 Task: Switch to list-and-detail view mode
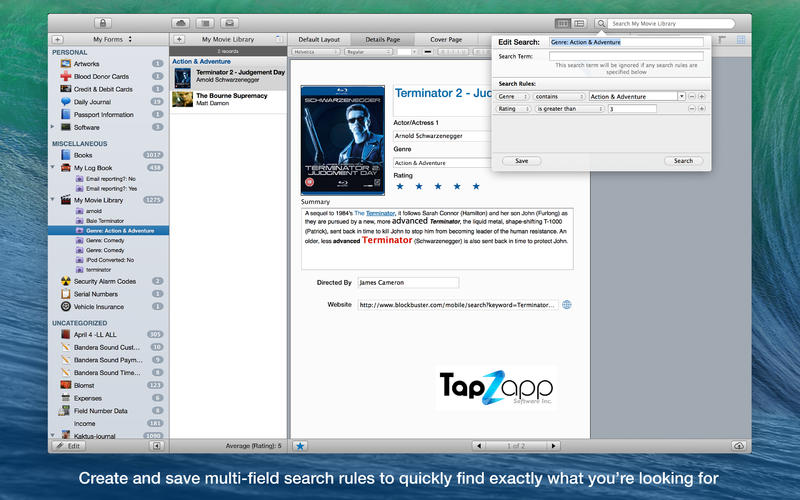pyautogui.click(x=579, y=23)
